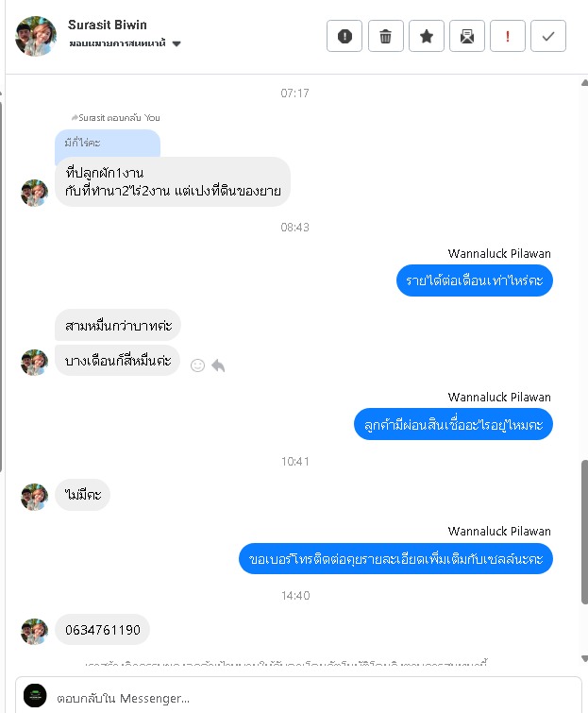Add emoji reaction to message bubble
Image resolution: width=588 pixels, height=713 pixels.
tap(197, 365)
